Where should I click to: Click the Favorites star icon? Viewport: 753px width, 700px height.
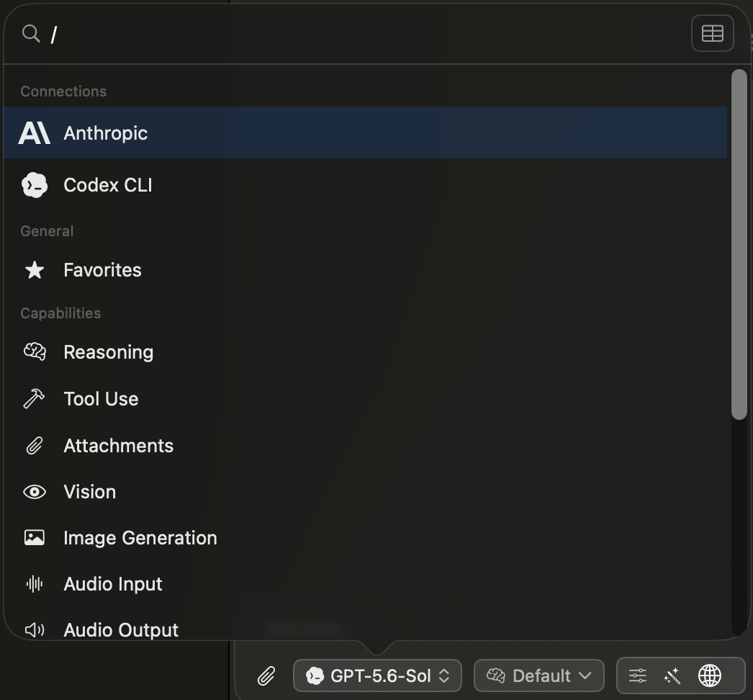(35, 270)
